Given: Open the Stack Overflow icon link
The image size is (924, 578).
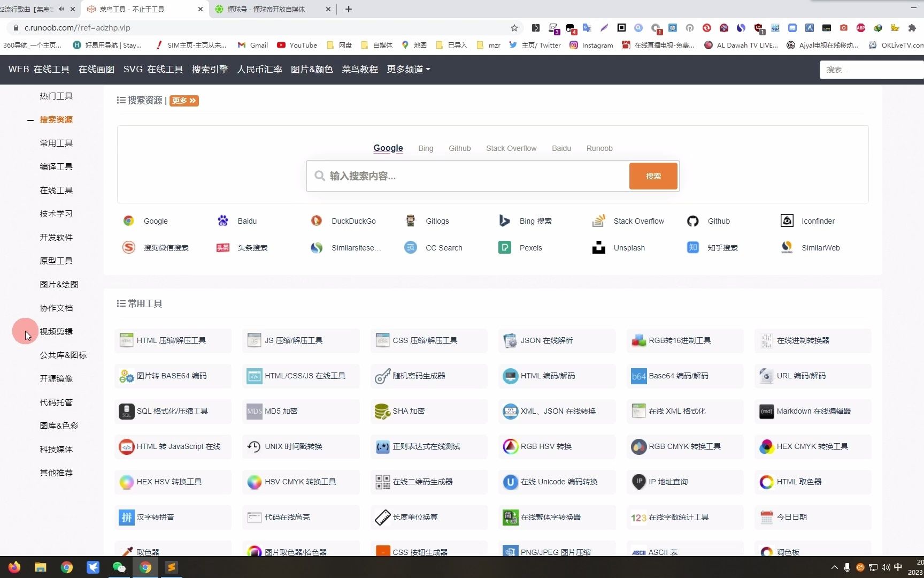Looking at the screenshot, I should (598, 220).
